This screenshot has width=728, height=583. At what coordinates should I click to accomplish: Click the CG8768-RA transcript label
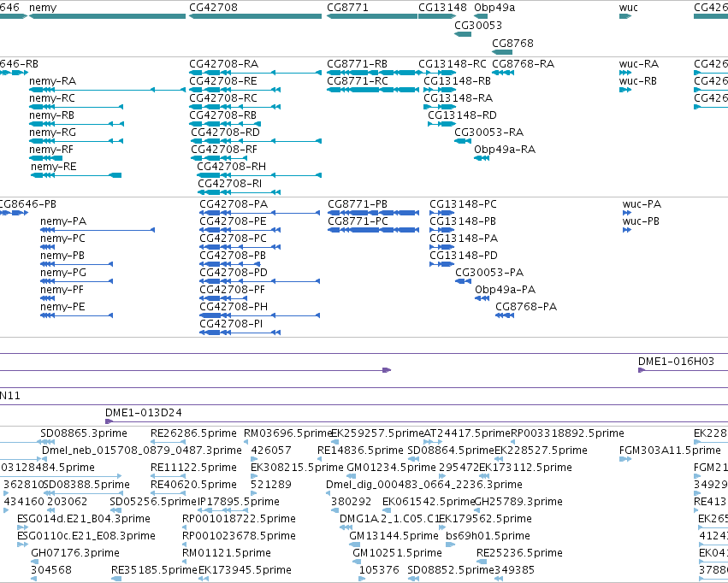click(x=524, y=64)
